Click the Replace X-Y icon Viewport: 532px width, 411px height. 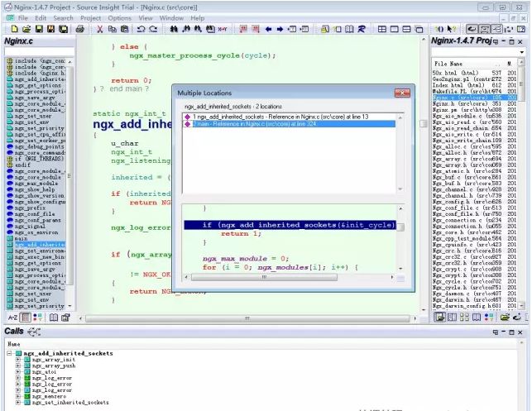click(223, 29)
